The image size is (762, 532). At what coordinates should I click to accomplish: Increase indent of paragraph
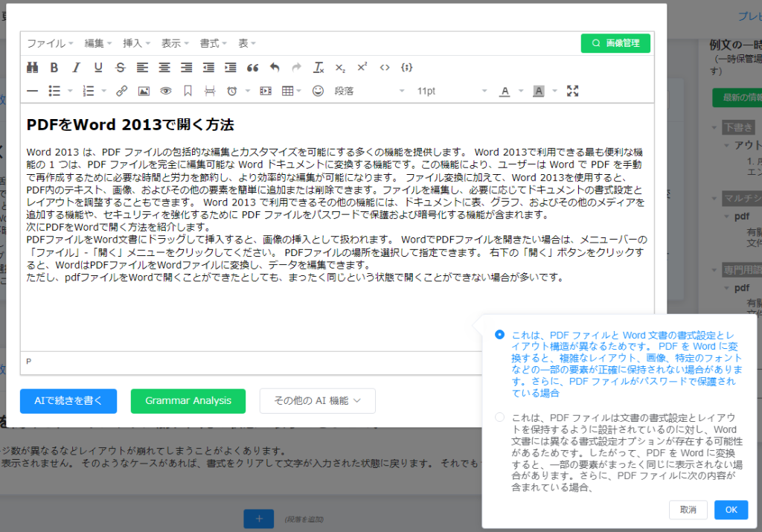pos(231,68)
